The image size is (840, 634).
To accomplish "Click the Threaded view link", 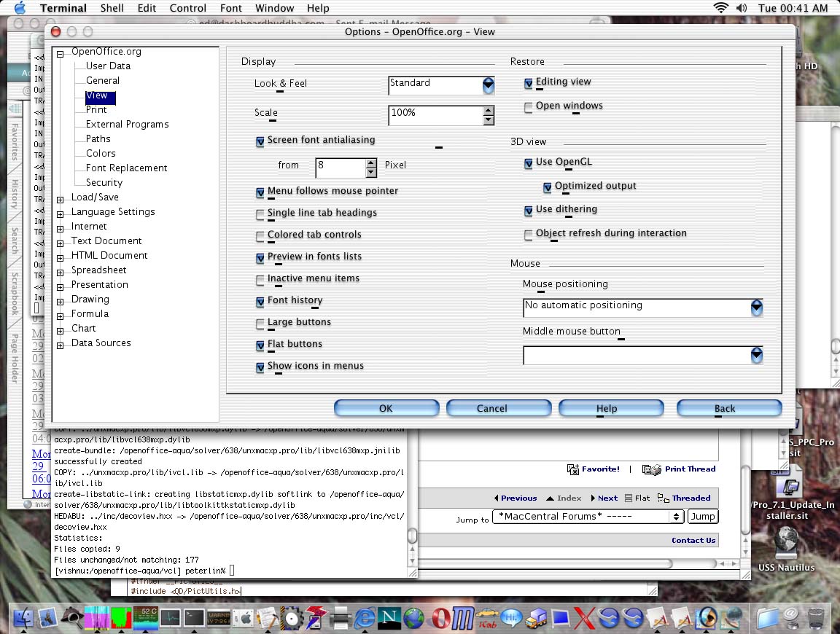I will [x=691, y=498].
